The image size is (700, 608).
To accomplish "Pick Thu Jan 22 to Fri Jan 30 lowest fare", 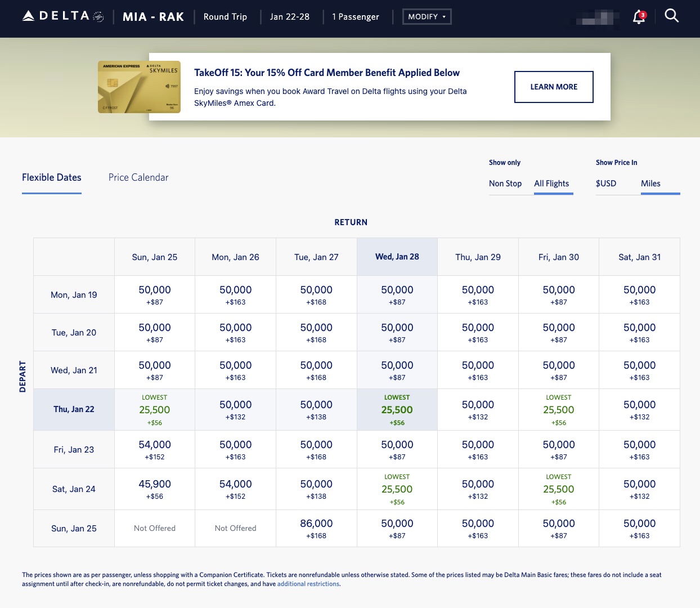I will (559, 410).
